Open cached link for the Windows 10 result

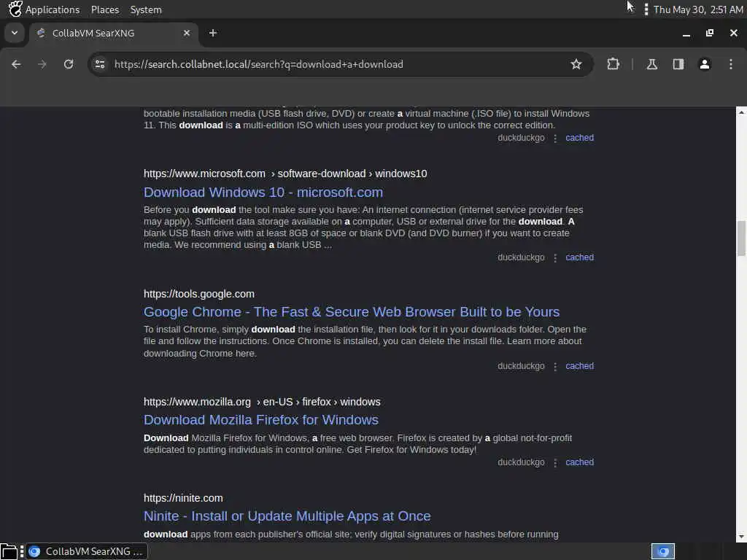(579, 257)
